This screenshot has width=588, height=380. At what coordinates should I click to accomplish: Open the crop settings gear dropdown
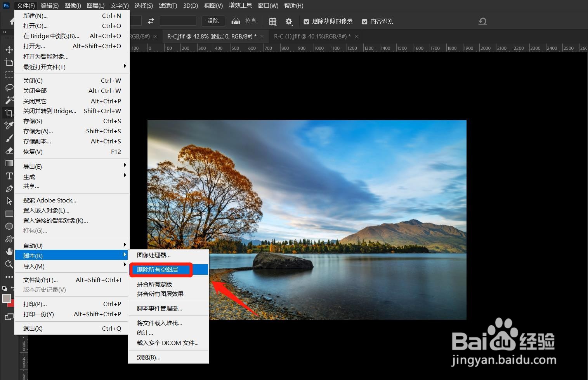pos(289,21)
